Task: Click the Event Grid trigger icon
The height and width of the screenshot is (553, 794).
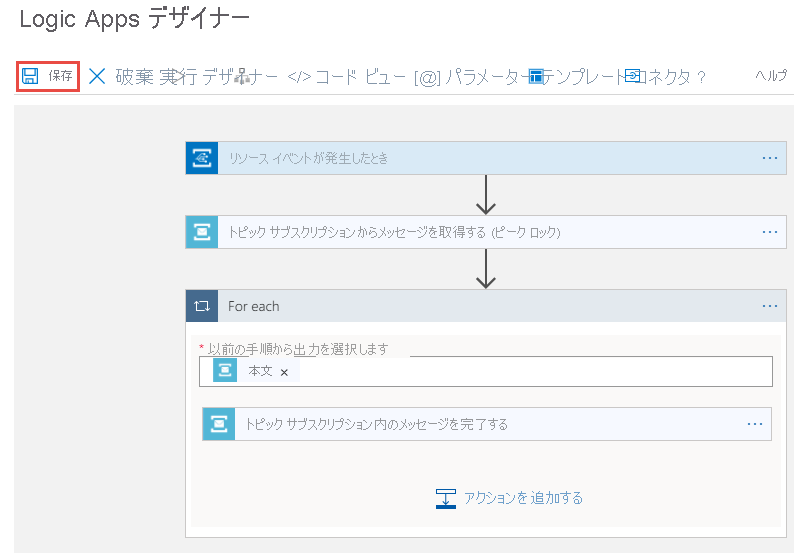Action: [x=202, y=159]
